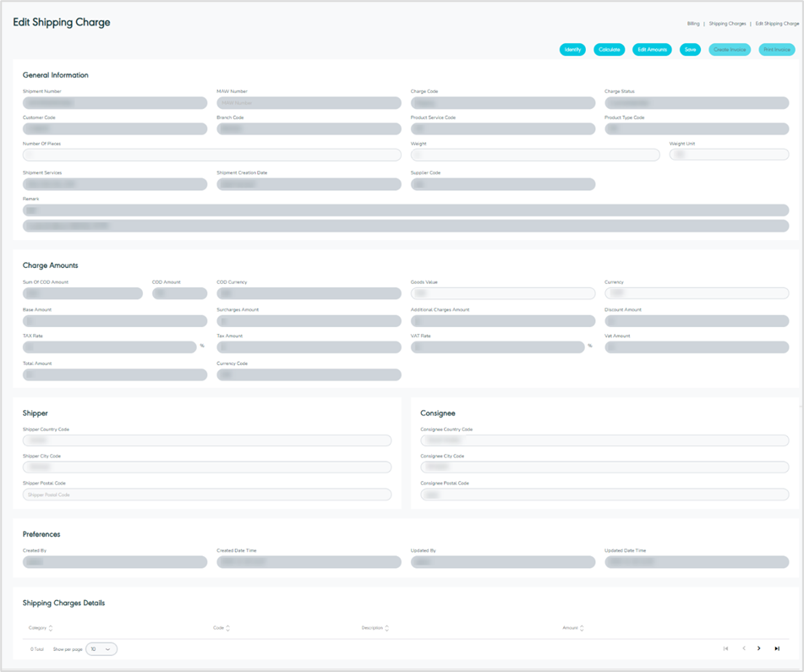Viewport: 804px width, 672px height.
Task: Open Edit Amounts
Action: pyautogui.click(x=652, y=50)
